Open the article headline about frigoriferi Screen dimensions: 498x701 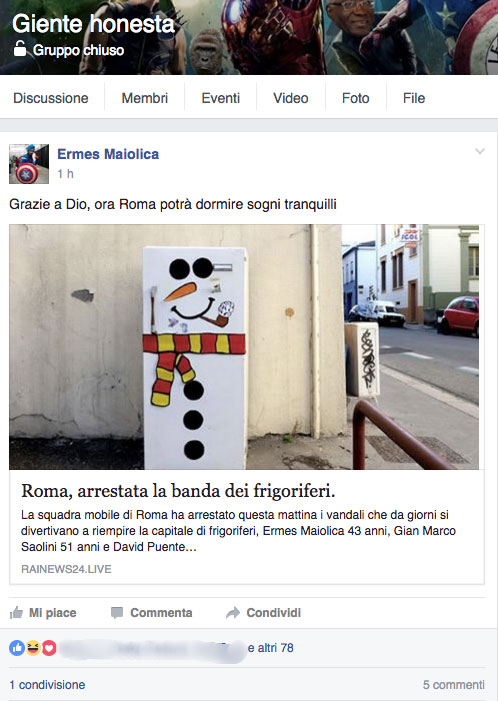pyautogui.click(x=178, y=491)
